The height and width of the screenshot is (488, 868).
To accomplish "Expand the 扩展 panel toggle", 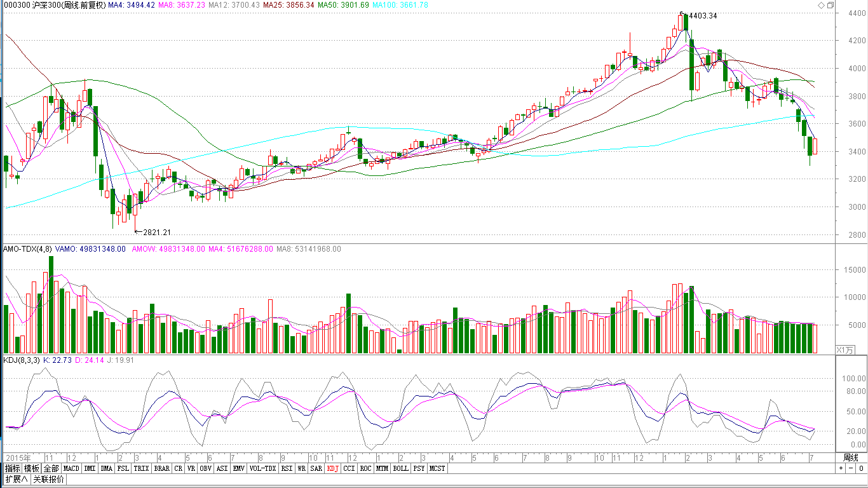I will click(17, 479).
